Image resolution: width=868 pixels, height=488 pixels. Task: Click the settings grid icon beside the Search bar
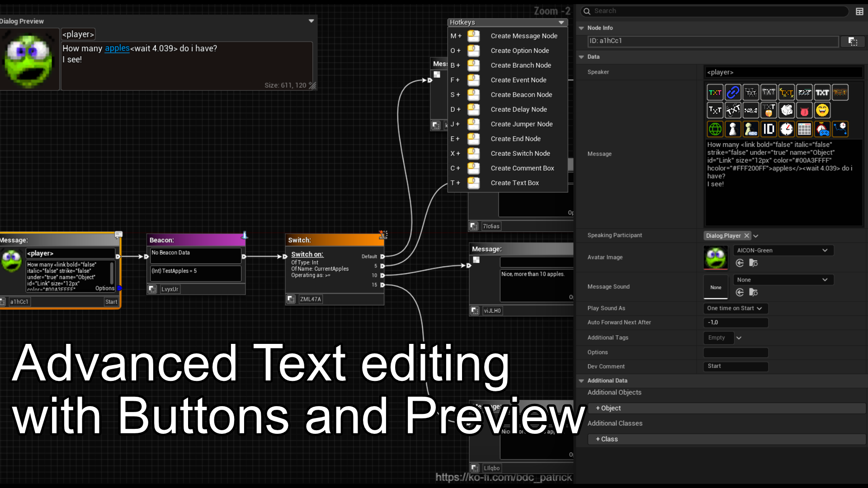point(859,11)
